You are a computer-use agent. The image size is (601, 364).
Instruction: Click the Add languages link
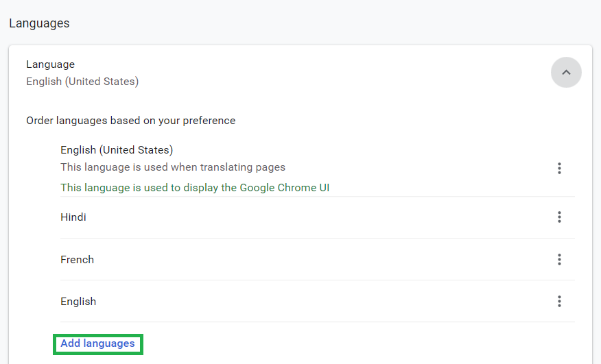click(97, 343)
